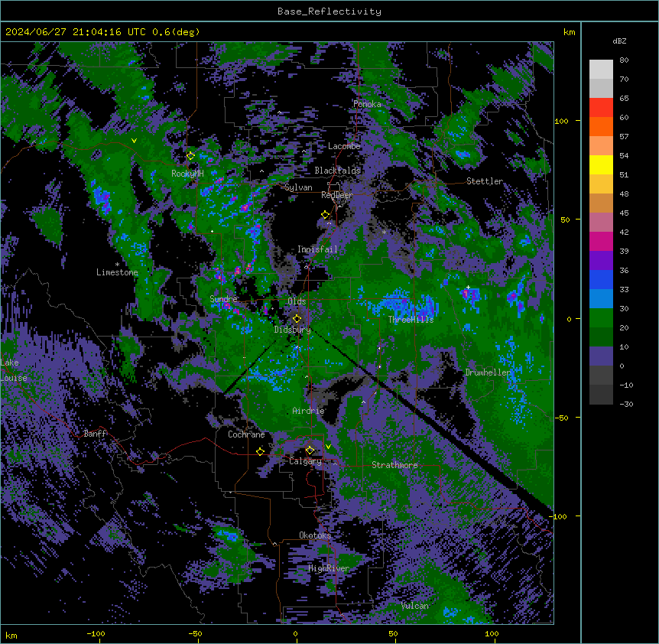Click the Base_Reflectivity title
The image size is (659, 644).
click(329, 11)
